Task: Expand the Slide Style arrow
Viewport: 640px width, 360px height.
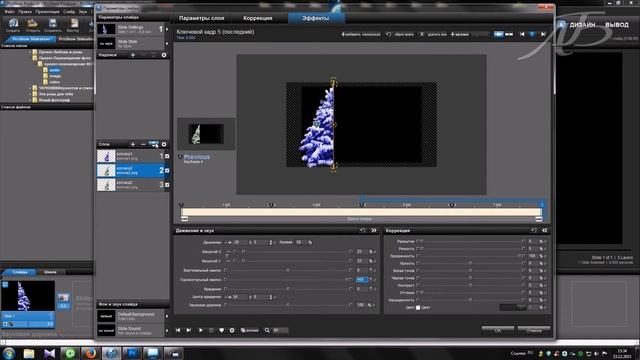Action: 167,43
